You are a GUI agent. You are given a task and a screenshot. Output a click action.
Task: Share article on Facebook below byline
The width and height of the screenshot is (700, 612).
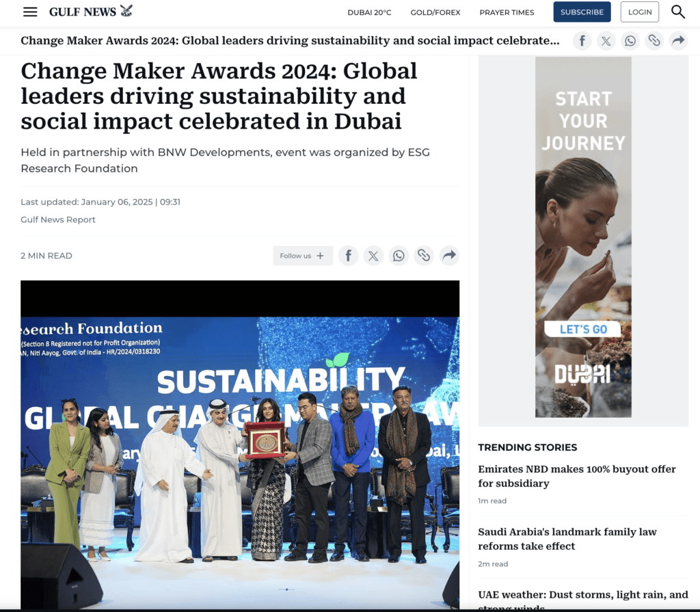point(348,256)
